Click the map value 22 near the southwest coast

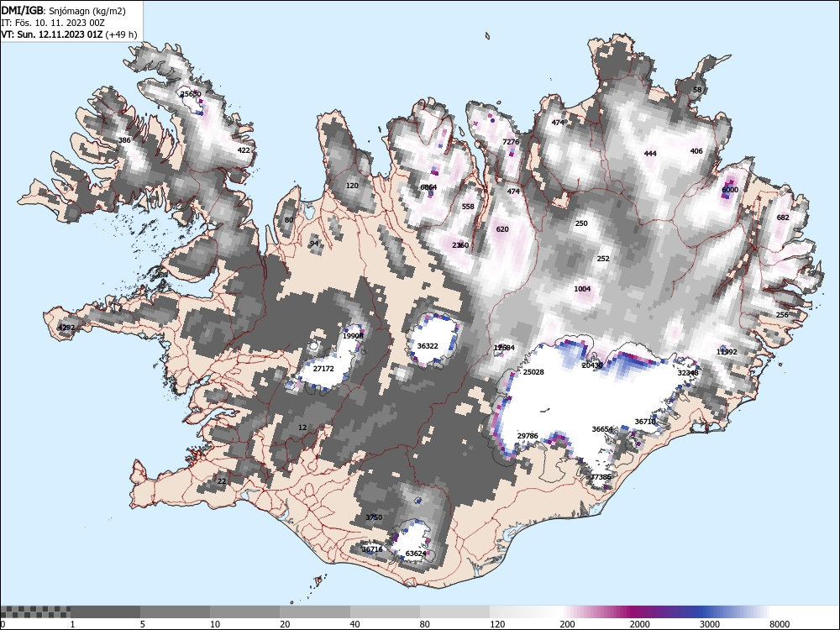(x=222, y=481)
